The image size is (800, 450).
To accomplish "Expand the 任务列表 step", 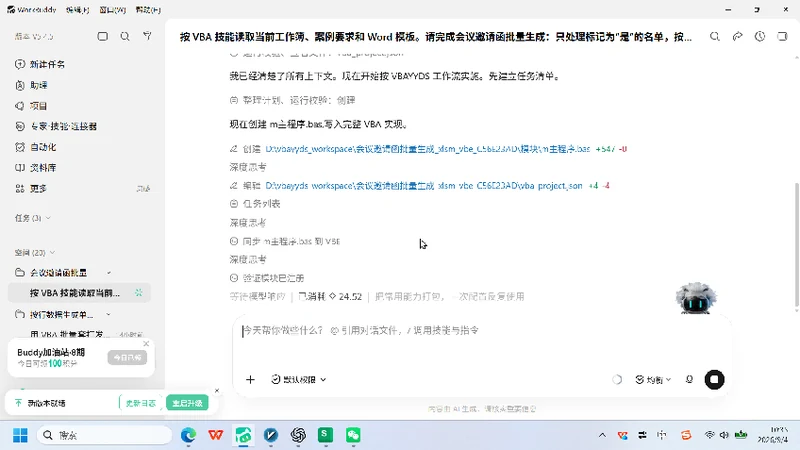I will point(255,204).
